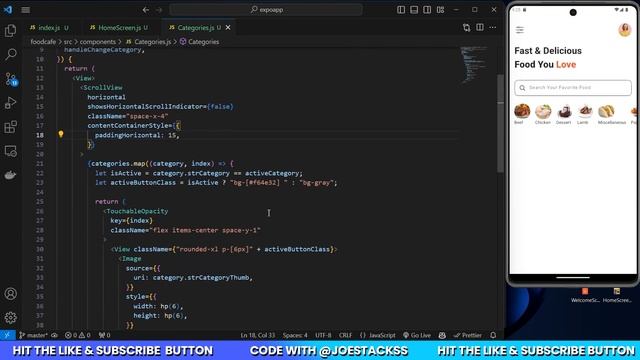Open the hamburger application menu
This screenshot has width=640, height=360.
click(x=26, y=9)
